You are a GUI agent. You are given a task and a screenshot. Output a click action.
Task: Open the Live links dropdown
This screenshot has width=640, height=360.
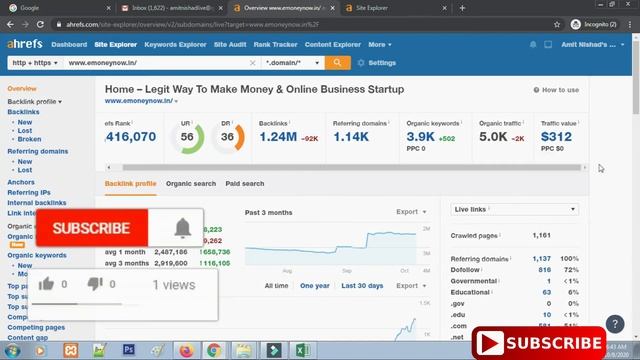(x=515, y=209)
